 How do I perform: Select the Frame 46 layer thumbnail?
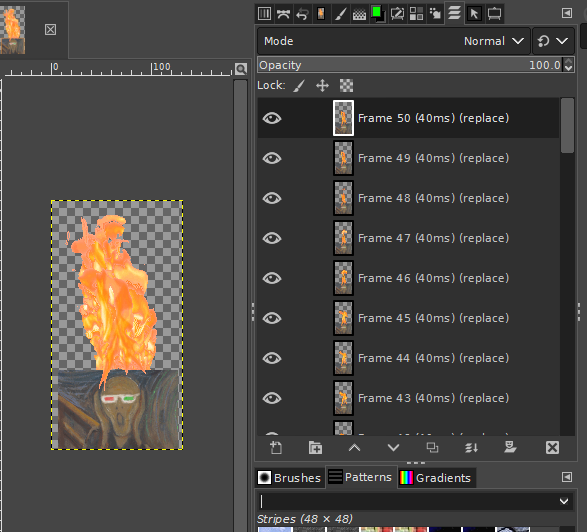click(x=343, y=278)
